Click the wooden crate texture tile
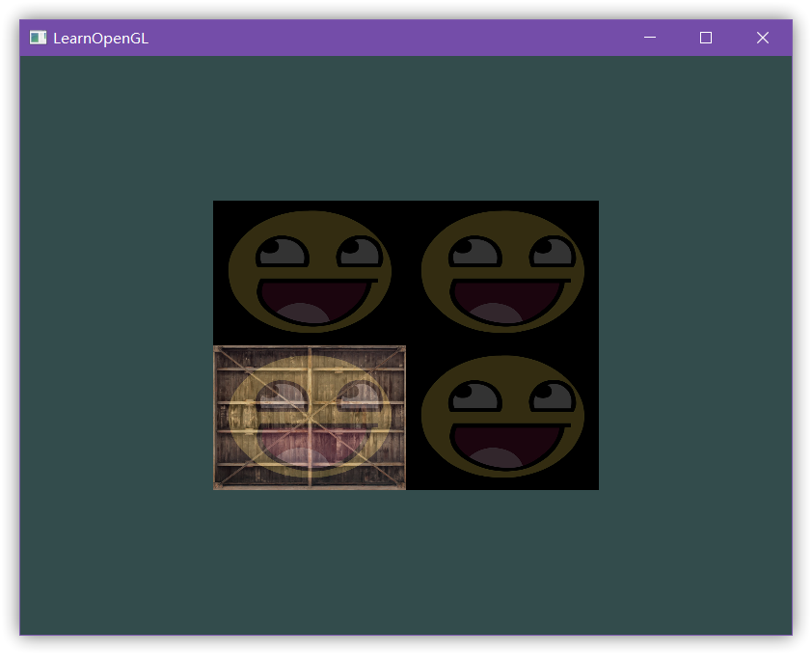This screenshot has height=655, width=812. click(310, 417)
